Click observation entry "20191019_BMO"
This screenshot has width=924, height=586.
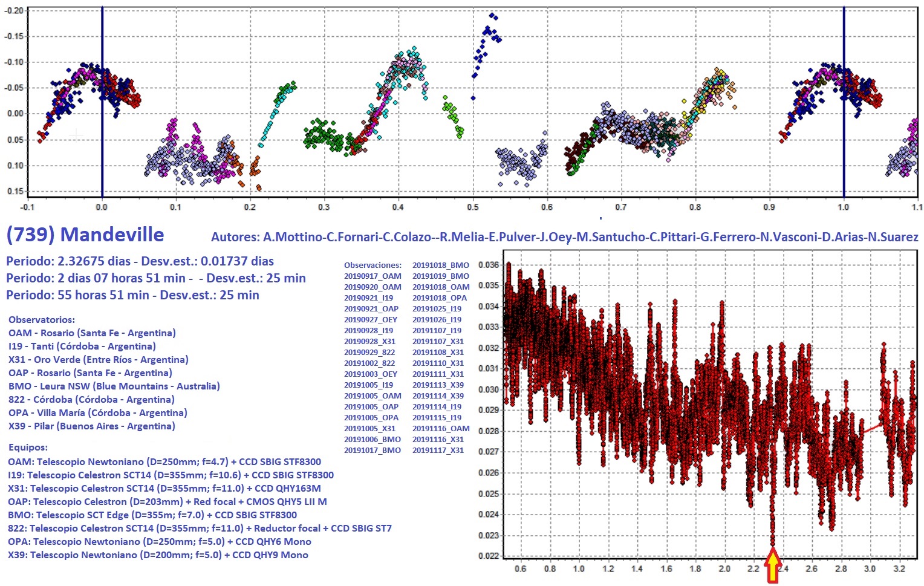click(441, 276)
